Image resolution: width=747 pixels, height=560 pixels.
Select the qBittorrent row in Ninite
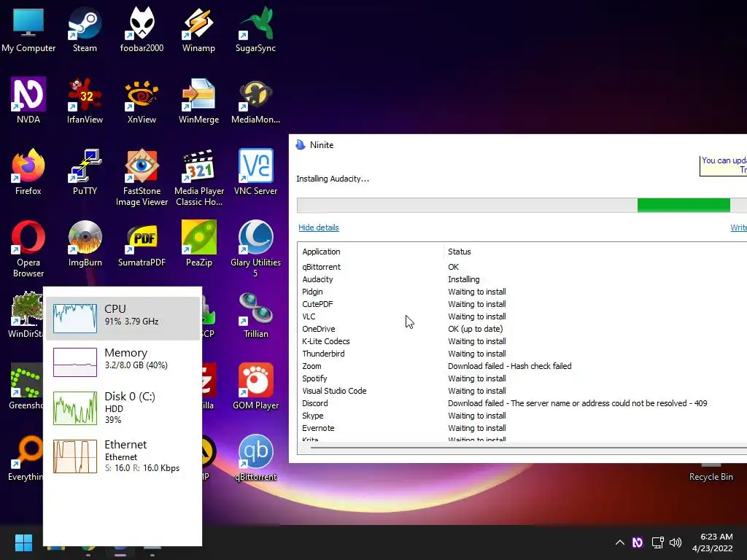522,267
